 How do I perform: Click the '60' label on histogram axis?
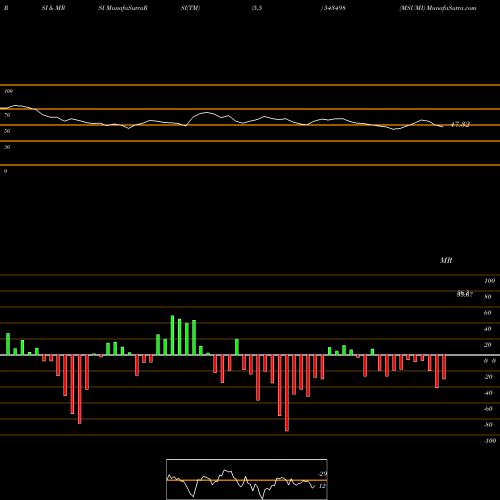tap(487, 313)
